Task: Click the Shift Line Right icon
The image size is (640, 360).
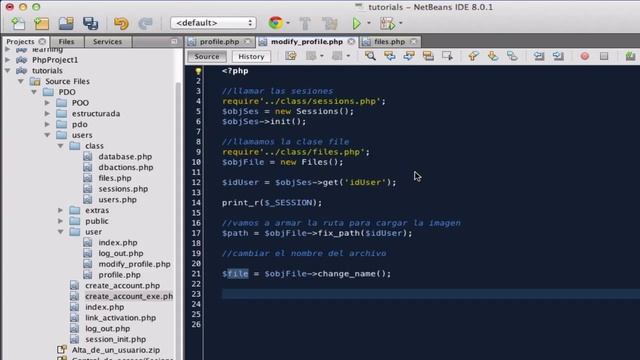Action: click(x=558, y=56)
